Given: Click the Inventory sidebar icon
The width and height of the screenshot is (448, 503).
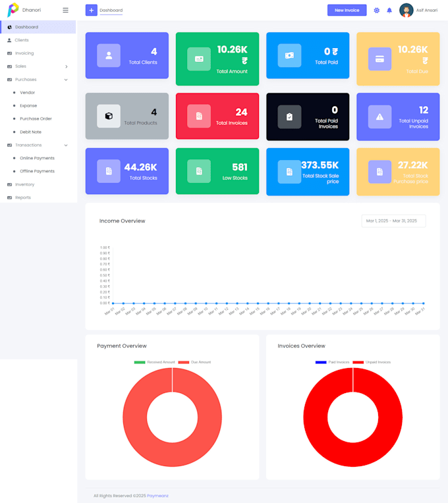Looking at the screenshot, I should pos(10,184).
